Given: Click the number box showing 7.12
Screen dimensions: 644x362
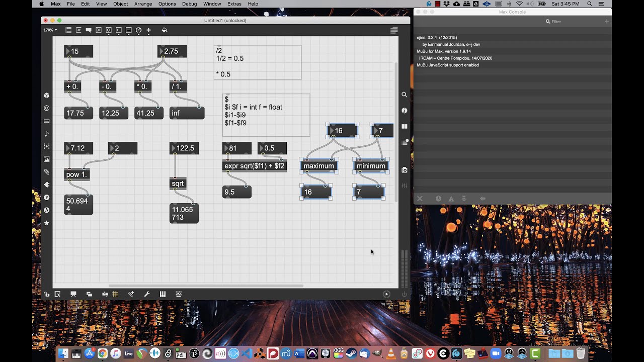Looking at the screenshot, I should click(78, 148).
